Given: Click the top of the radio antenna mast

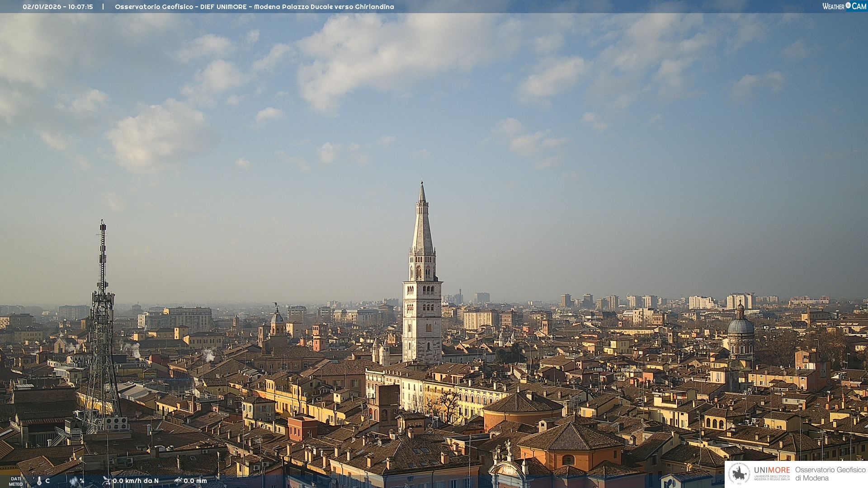Looking at the screenshot, I should click(103, 223).
